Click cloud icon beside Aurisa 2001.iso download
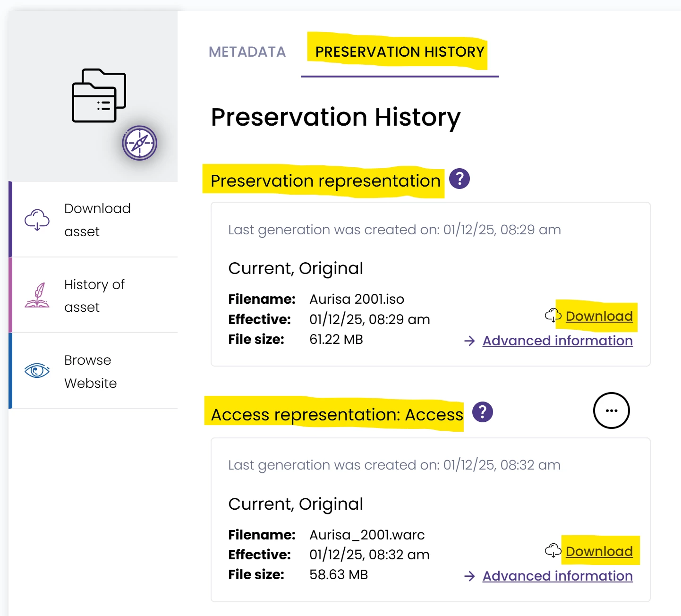The image size is (681, 616). point(553,316)
